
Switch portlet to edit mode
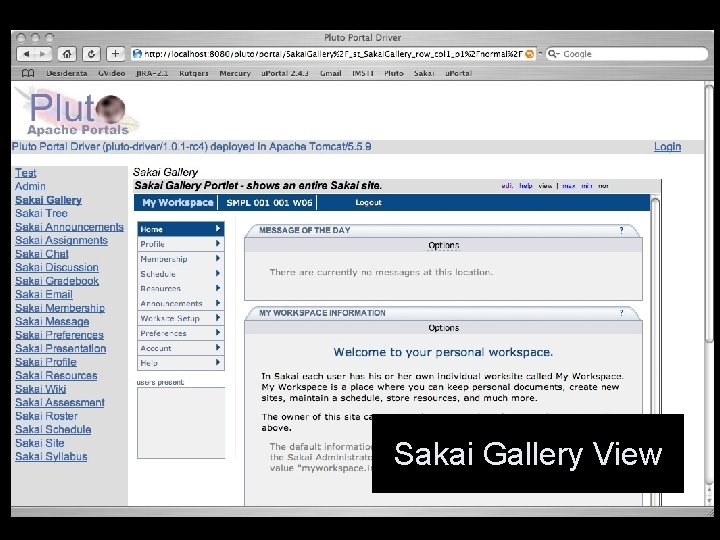[507, 186]
